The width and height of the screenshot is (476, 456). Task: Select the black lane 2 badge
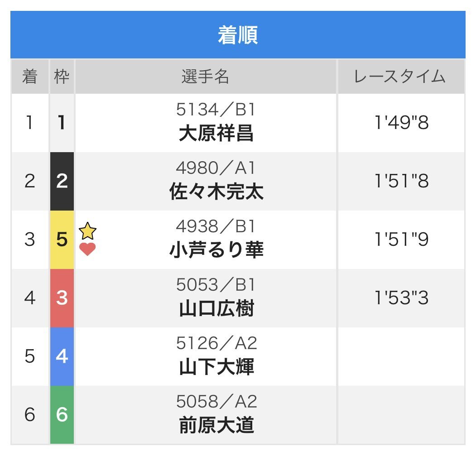[x=62, y=181]
